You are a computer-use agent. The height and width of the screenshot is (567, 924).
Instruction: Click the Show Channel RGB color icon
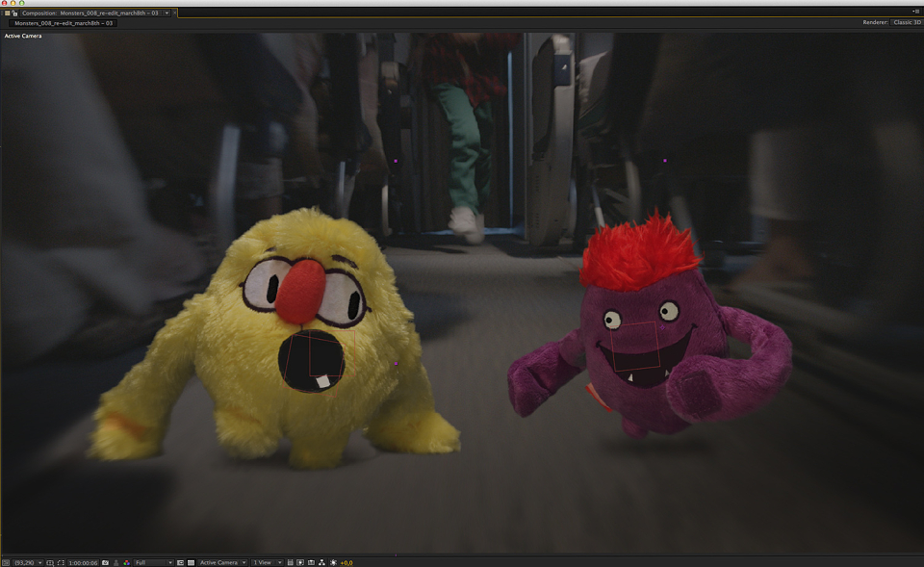pos(127,563)
